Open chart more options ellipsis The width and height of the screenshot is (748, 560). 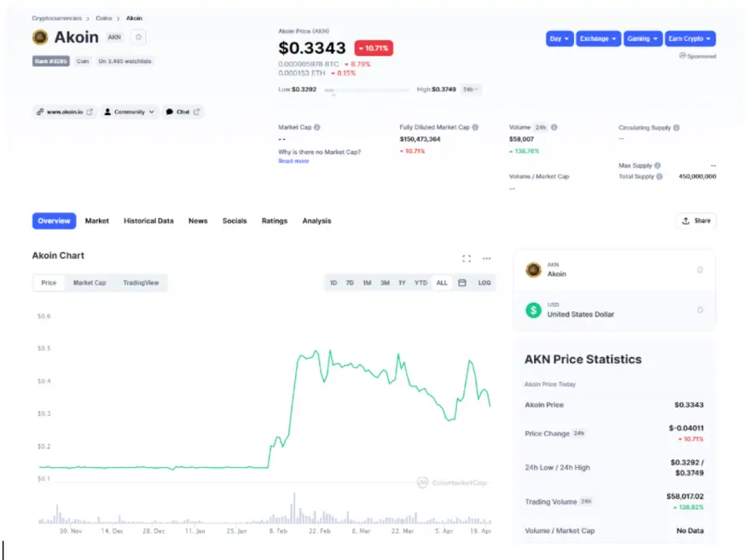tap(486, 258)
